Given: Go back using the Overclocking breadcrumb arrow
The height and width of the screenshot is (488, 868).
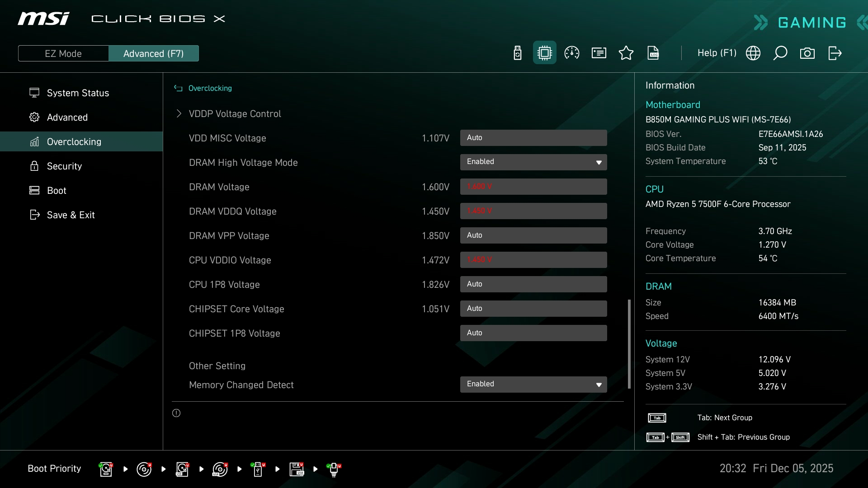Looking at the screenshot, I should click(x=178, y=89).
